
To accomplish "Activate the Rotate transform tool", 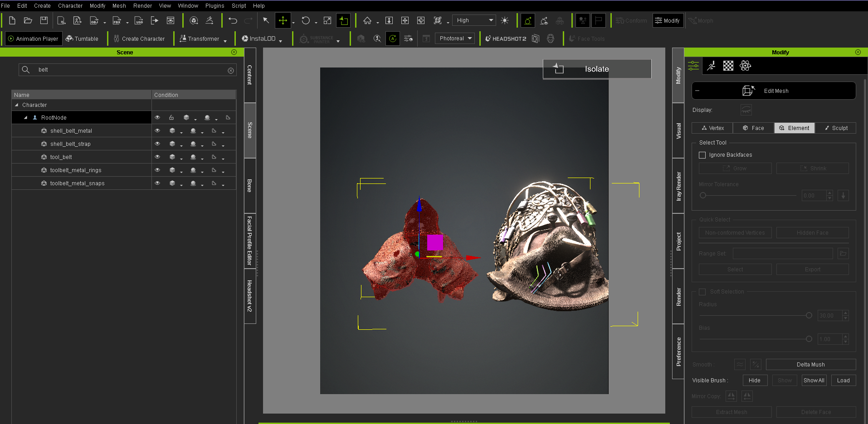I will pyautogui.click(x=306, y=20).
